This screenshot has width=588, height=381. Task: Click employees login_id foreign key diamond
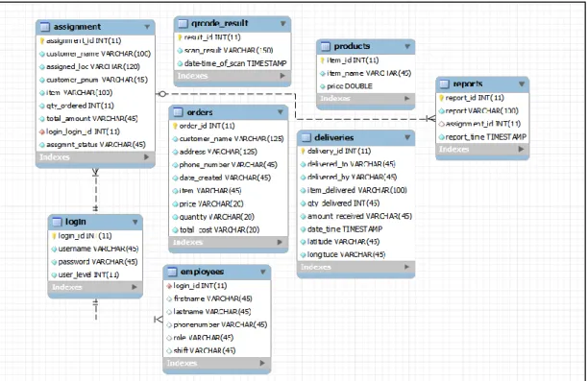(x=169, y=286)
